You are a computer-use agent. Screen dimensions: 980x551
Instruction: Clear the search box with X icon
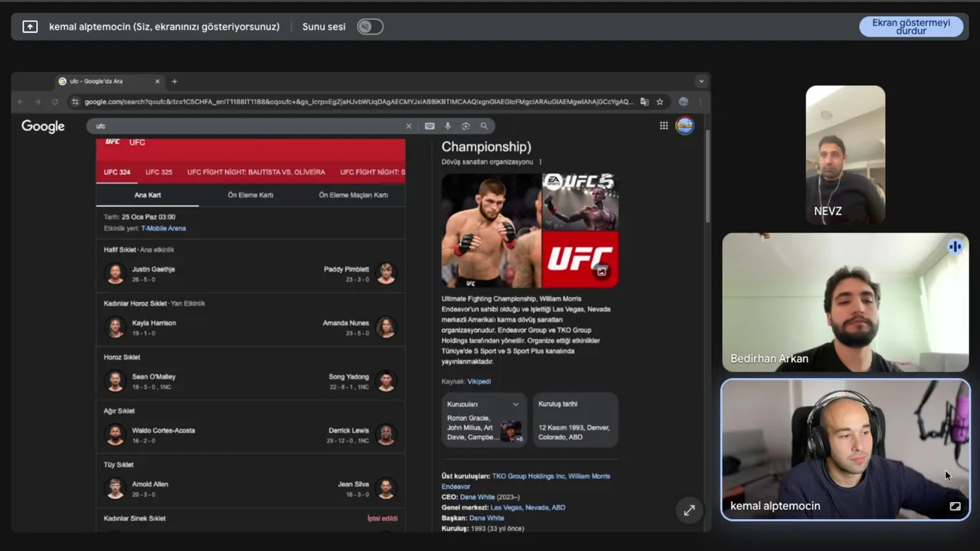coord(409,126)
